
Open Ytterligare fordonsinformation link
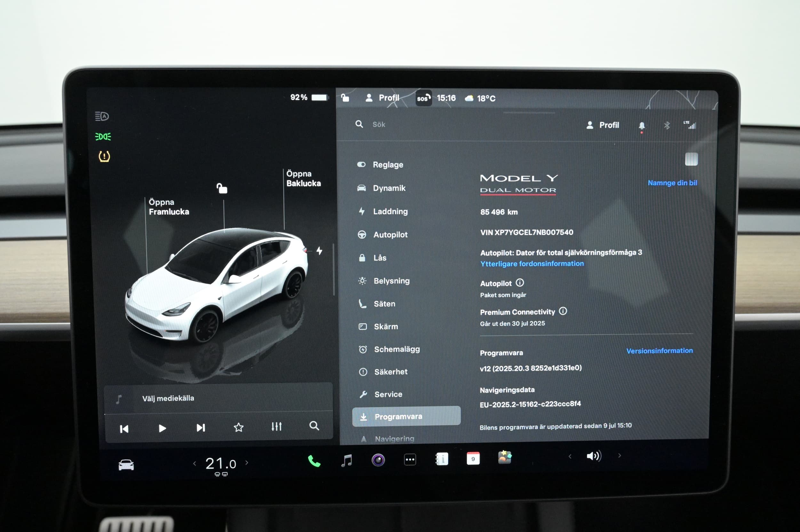coord(532,264)
